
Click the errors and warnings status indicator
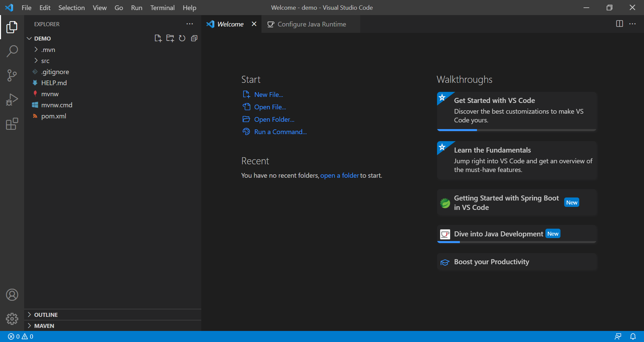coord(20,336)
